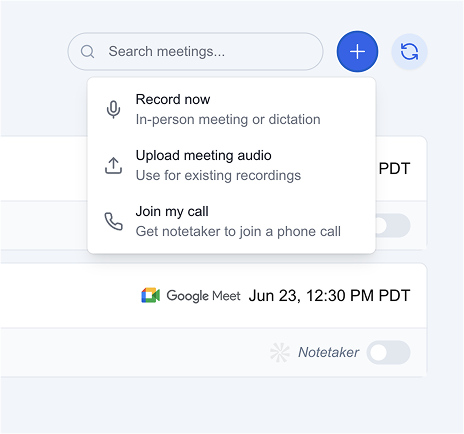Focus the Search meetings input field
The image size is (464, 434).
195,52
